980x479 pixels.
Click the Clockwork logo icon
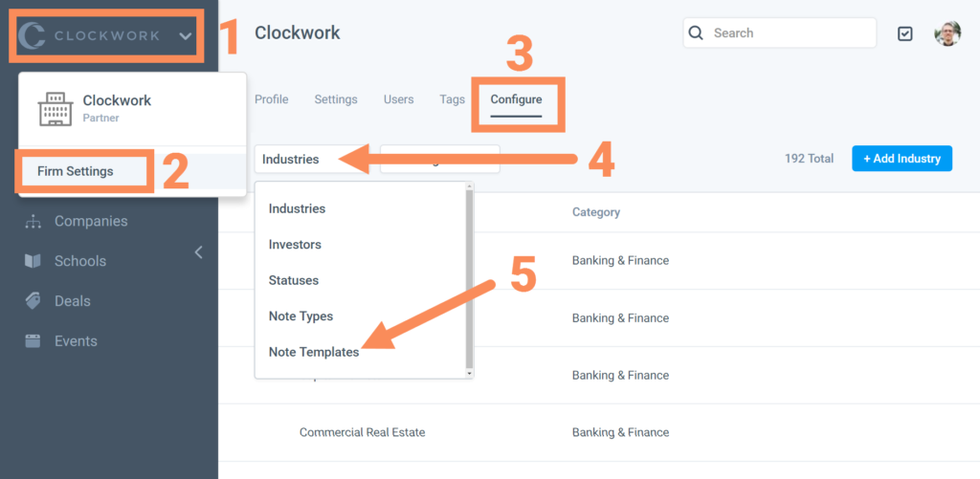click(33, 36)
